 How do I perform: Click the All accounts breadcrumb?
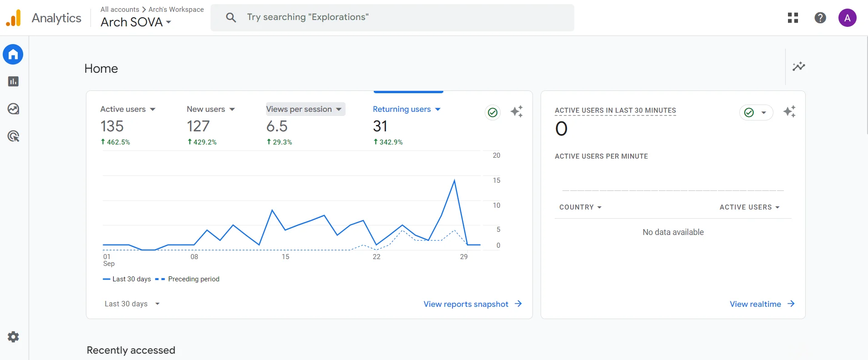[120, 10]
